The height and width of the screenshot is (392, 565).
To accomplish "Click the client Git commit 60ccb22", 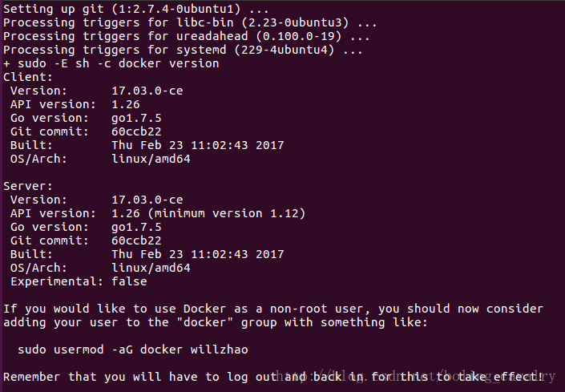I will point(136,131).
